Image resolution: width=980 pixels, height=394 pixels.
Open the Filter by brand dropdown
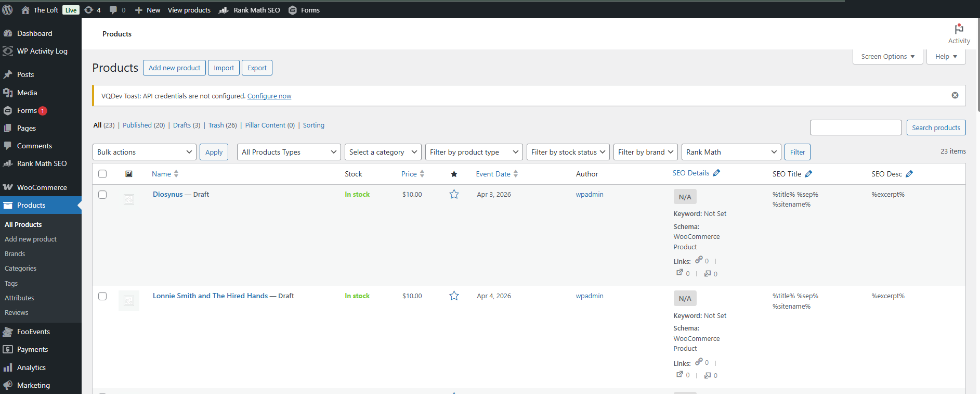[x=646, y=152]
